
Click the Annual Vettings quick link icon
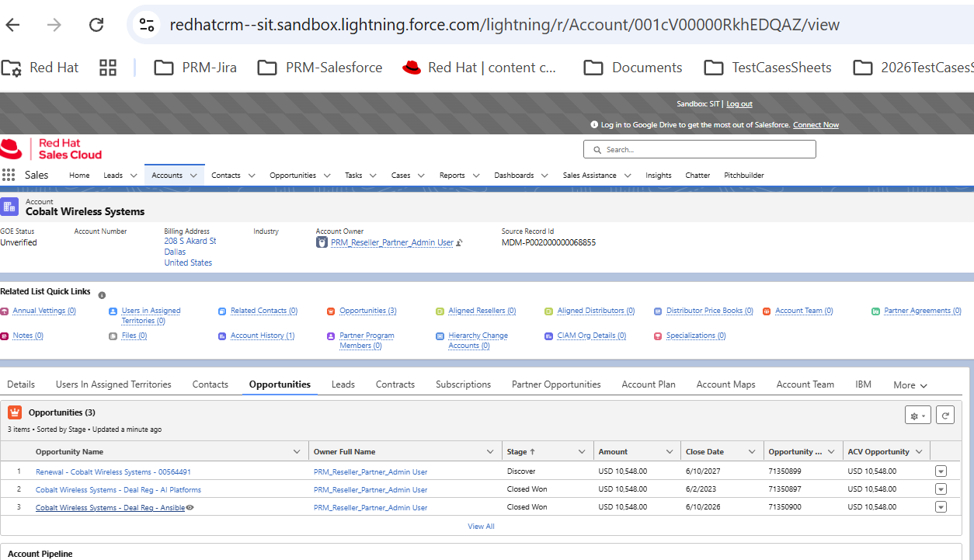click(5, 311)
